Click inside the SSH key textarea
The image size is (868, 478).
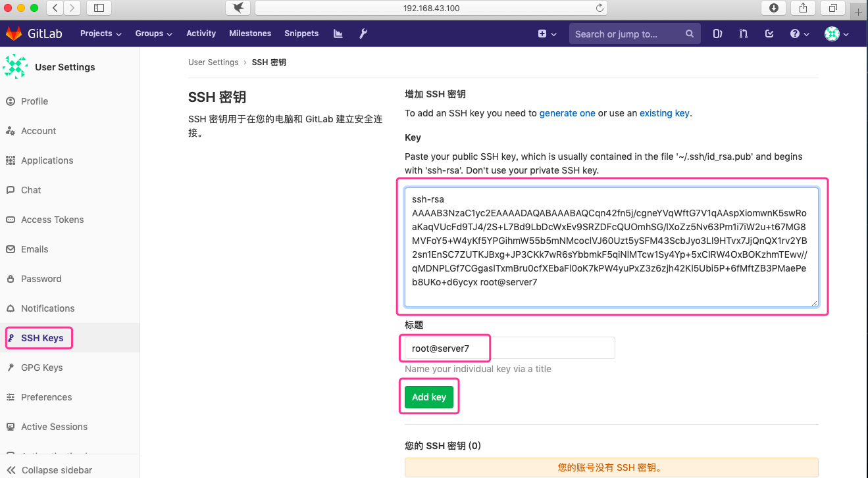[x=611, y=247]
